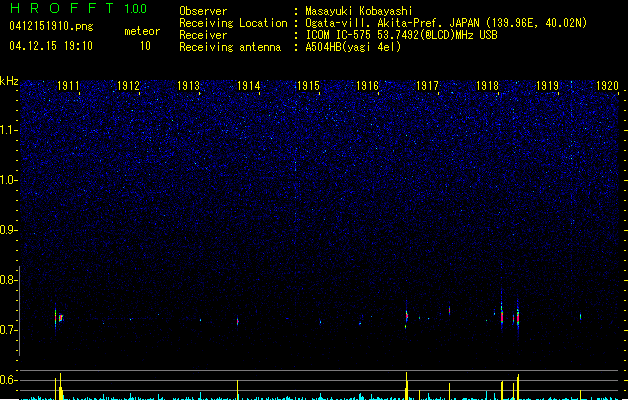This screenshot has height=400, width=629.
Task: Click the date stamp 04.12.15 19:10
Action: pyautogui.click(x=51, y=46)
